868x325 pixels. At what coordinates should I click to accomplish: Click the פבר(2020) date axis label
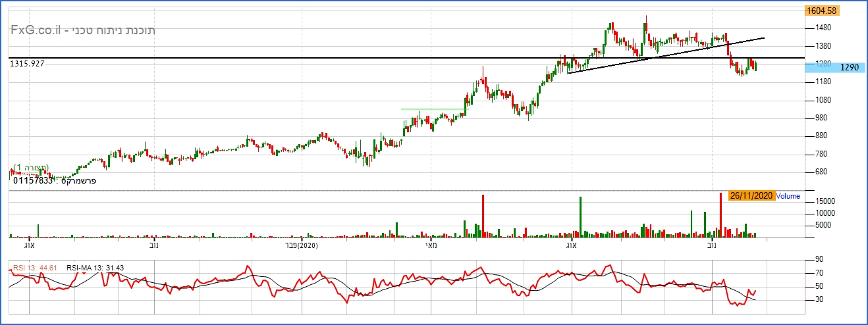coord(304,245)
